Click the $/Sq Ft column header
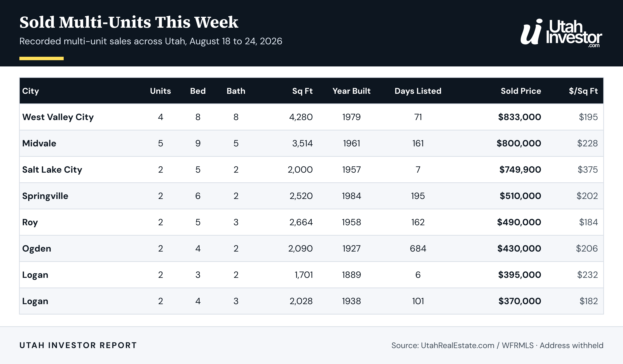 coord(583,91)
